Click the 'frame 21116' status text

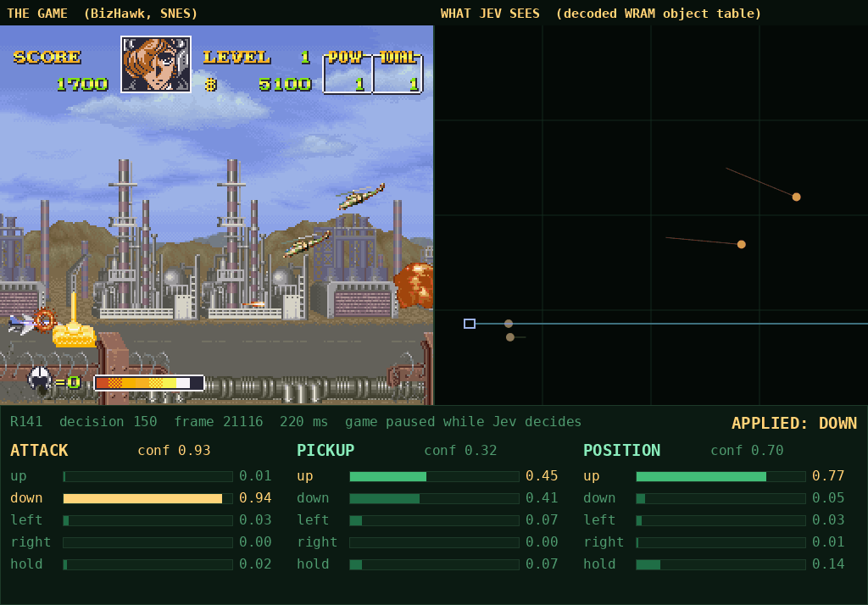pyautogui.click(x=219, y=422)
